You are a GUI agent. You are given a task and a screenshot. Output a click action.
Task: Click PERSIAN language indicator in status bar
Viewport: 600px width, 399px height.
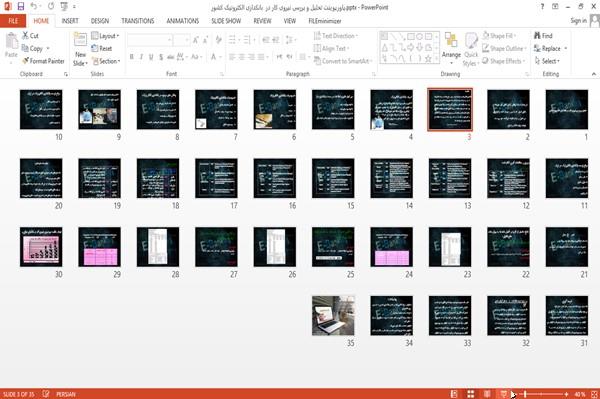(x=66, y=394)
